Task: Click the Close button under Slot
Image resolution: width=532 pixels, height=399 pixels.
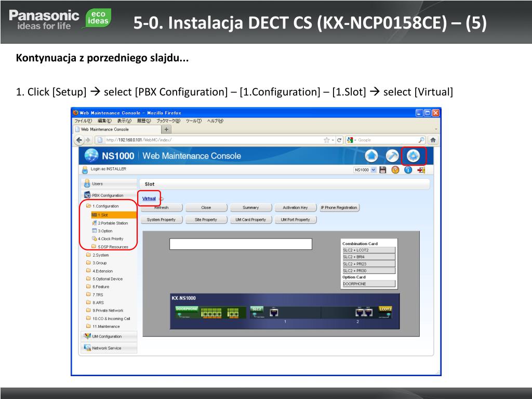Action: click(206, 207)
